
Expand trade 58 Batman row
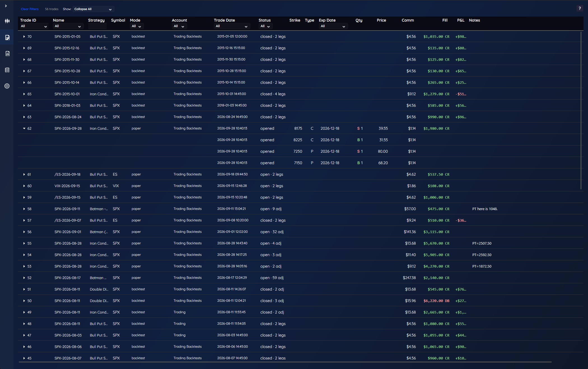pos(24,209)
